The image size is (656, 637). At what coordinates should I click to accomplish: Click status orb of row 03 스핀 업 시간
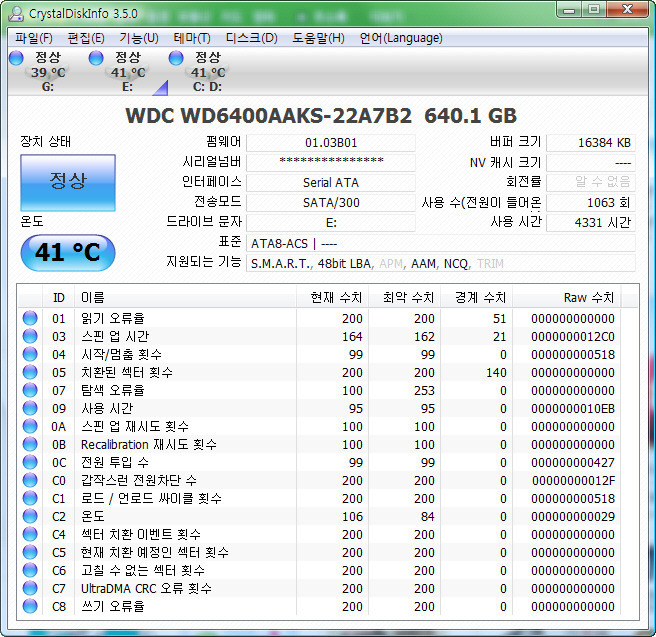point(30,336)
